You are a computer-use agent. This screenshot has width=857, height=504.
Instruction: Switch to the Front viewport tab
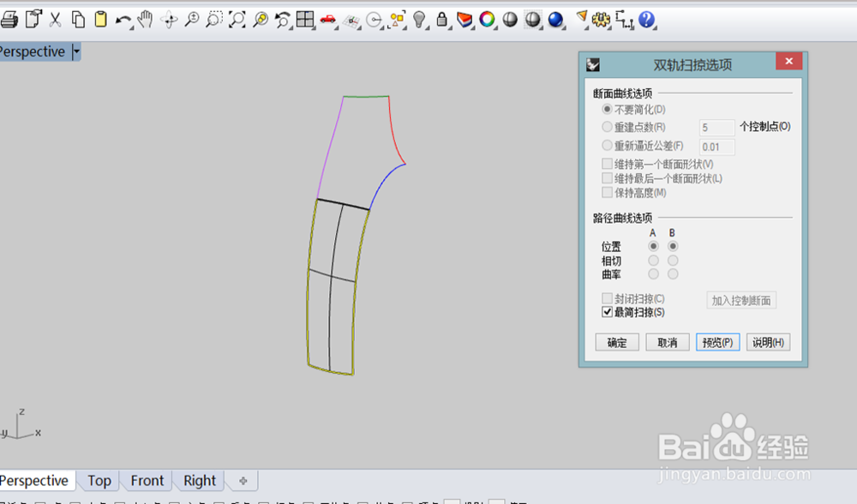click(x=146, y=480)
